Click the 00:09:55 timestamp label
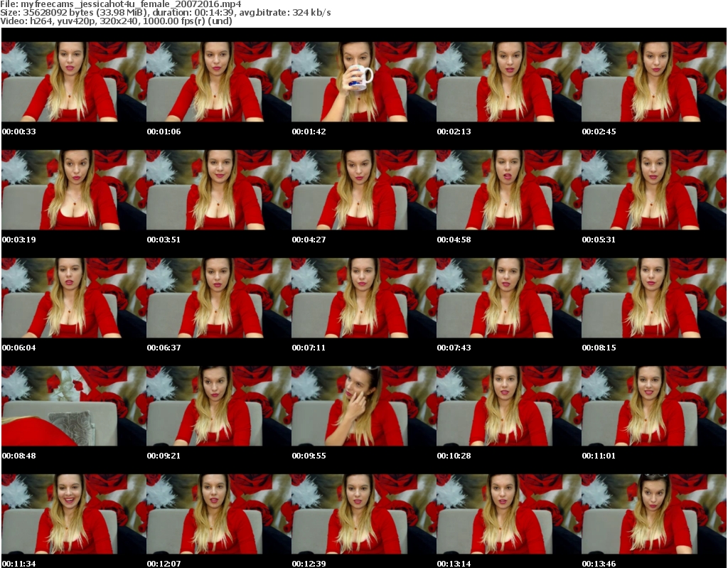 (309, 456)
